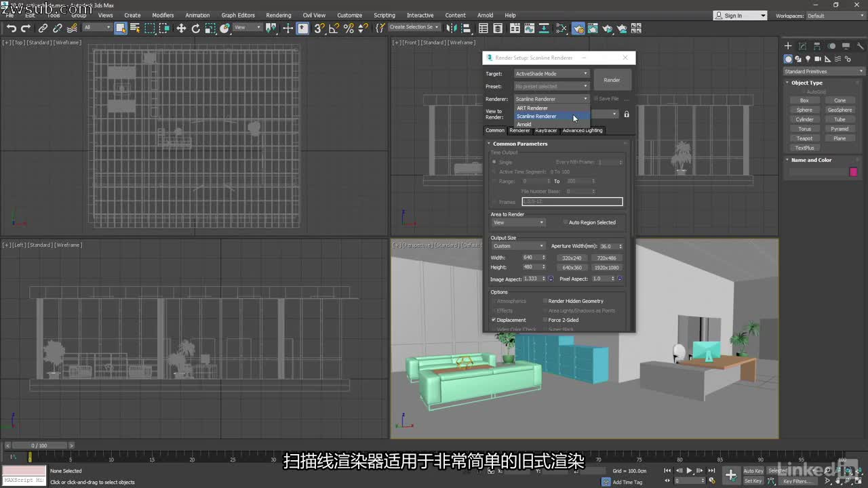Toggle the 3D Snaps button
The height and width of the screenshot is (488, 868).
point(319,28)
